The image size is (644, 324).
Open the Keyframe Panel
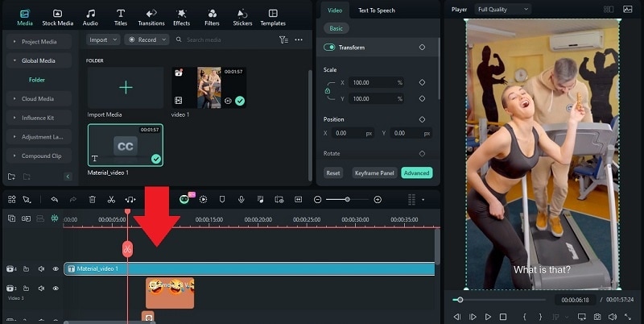click(374, 172)
